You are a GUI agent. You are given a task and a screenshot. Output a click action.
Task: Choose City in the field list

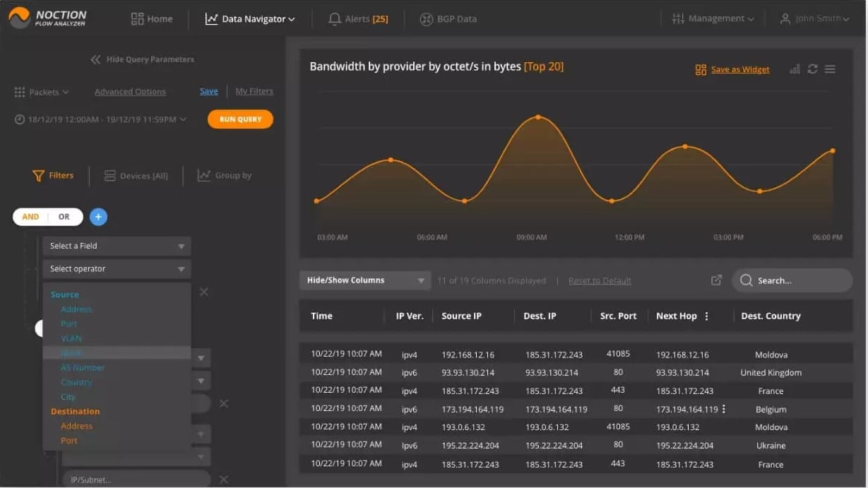69,397
